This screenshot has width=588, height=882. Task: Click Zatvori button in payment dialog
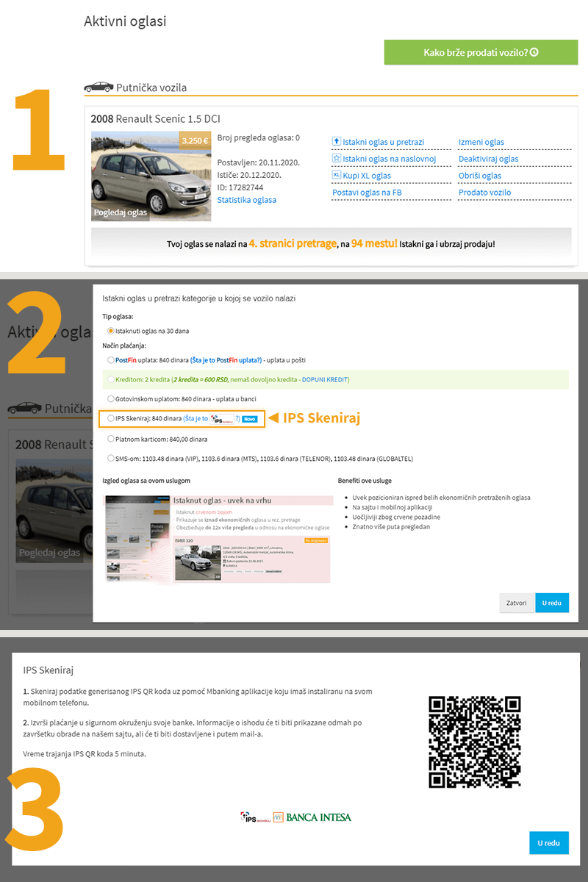coord(516,603)
